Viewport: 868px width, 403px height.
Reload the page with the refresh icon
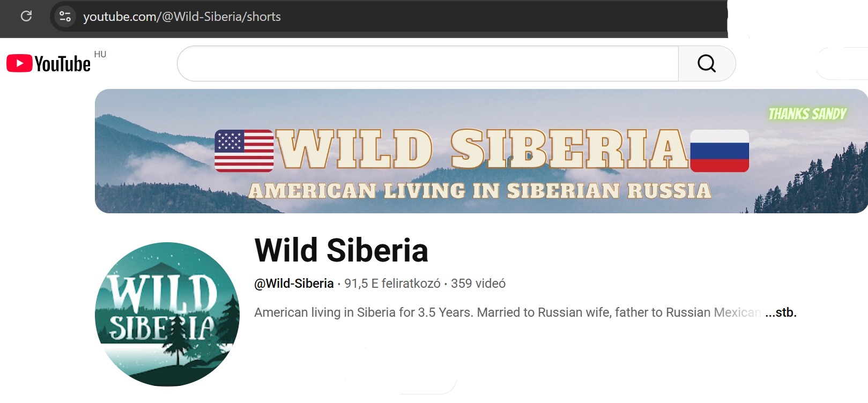26,16
